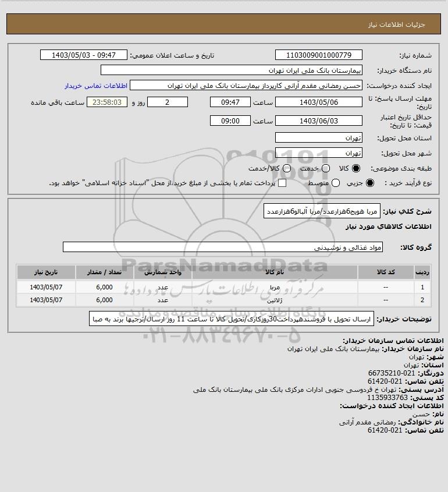The height and width of the screenshot is (492, 448).
Task: Click the price validity date 1403/06/03 field
Action: point(318,121)
